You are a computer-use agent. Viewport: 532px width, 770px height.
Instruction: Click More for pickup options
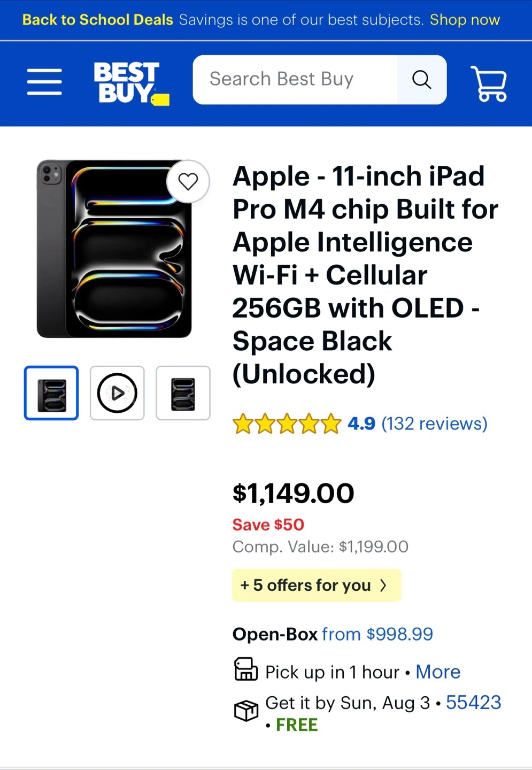tap(438, 672)
